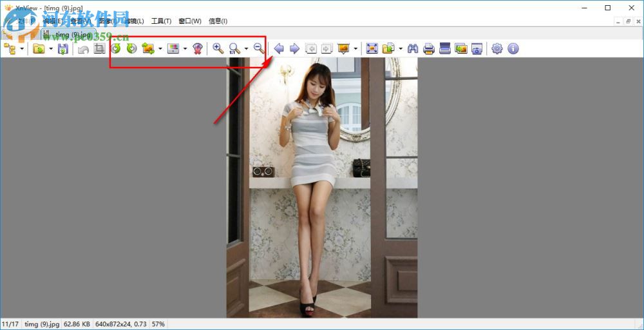Start the slideshow icon
This screenshot has width=644, height=330.
pyautogui.click(x=343, y=49)
